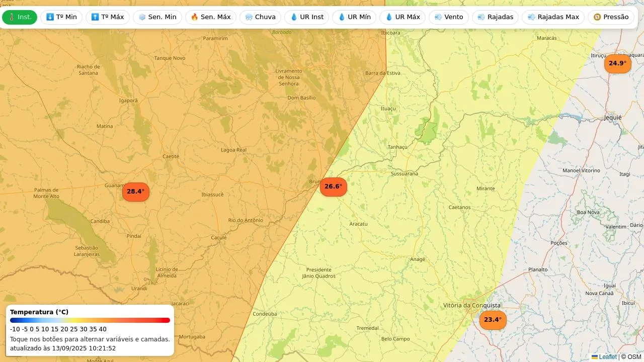
Task: Open the 23.4° marker at Vitória da Conquista
Action: tap(493, 320)
